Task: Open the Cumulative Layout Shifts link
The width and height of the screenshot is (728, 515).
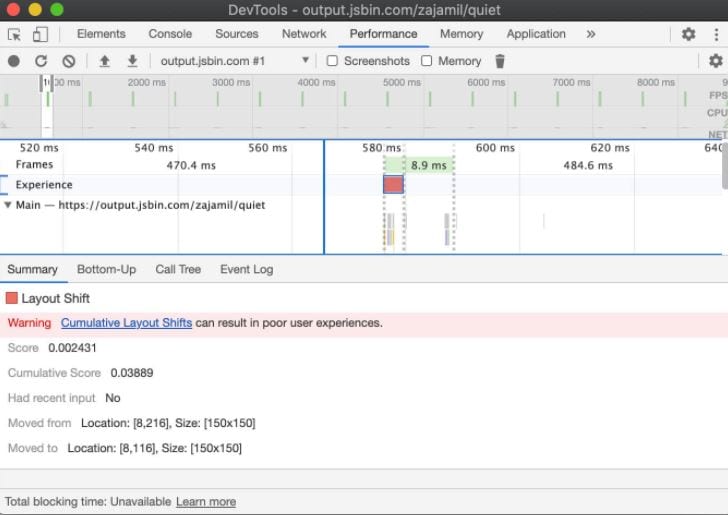Action: coord(126,323)
